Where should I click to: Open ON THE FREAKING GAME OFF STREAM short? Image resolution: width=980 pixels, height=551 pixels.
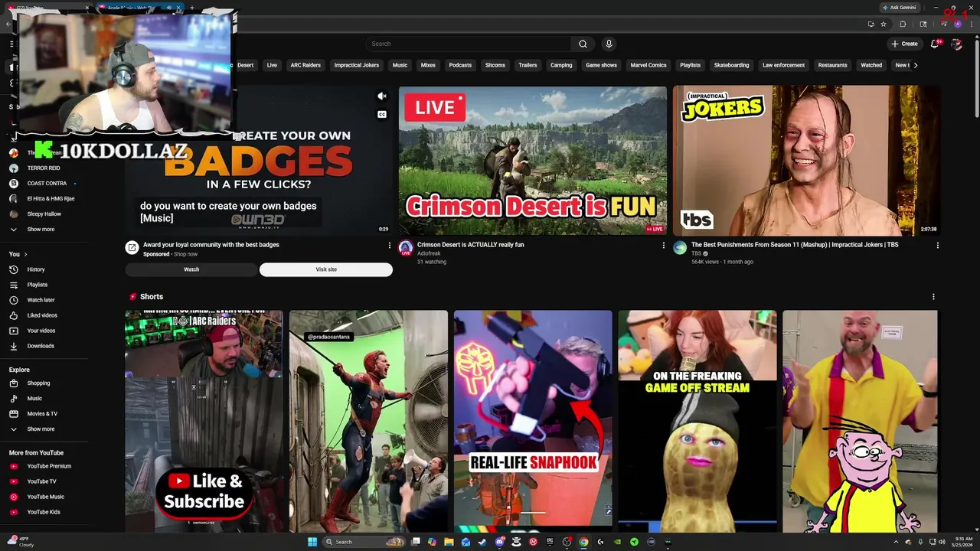click(697, 421)
